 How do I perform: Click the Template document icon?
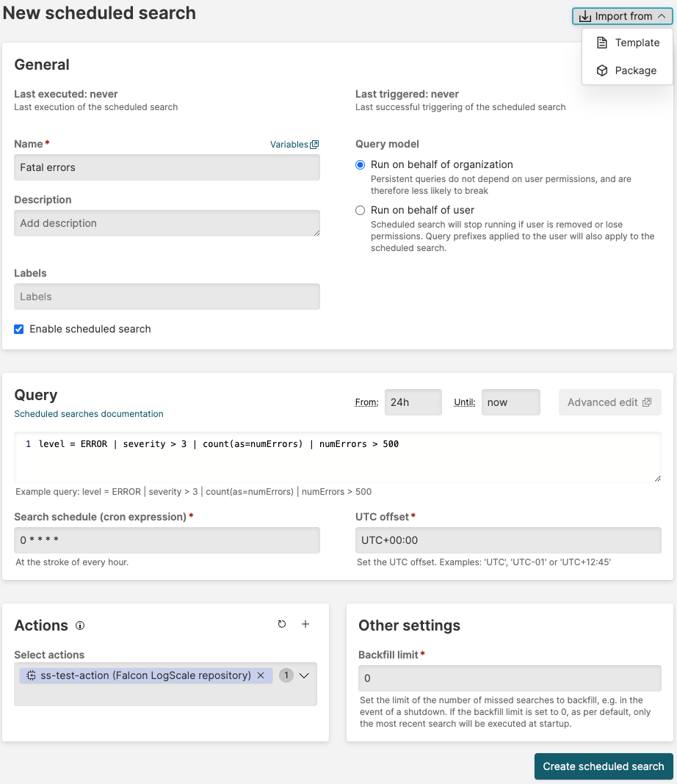click(x=602, y=43)
